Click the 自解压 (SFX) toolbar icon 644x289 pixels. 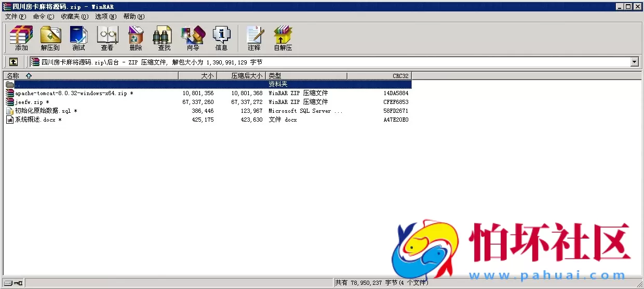[283, 38]
